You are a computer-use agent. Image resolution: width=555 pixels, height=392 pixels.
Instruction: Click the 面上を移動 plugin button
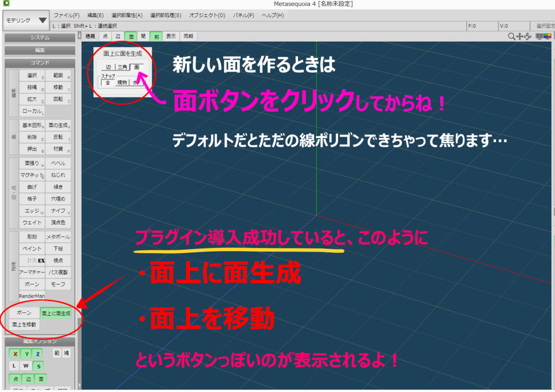pyautogui.click(x=24, y=324)
